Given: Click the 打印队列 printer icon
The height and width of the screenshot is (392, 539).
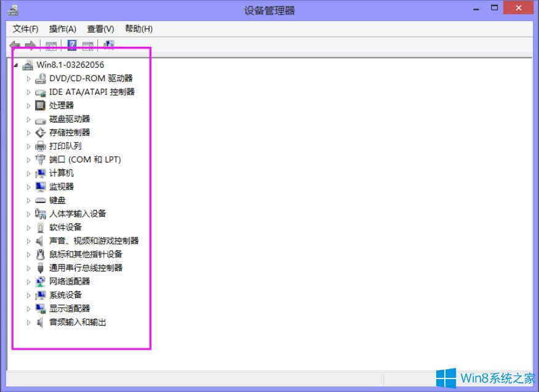Looking at the screenshot, I should [39, 146].
